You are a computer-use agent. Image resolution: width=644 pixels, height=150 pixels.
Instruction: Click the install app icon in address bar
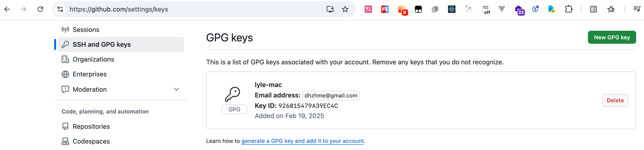330,9
